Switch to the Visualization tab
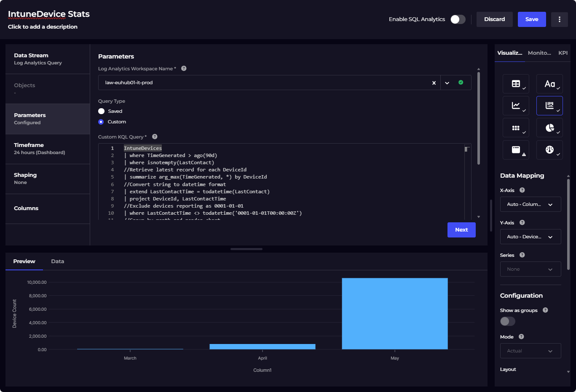The image size is (576, 392). pyautogui.click(x=510, y=53)
